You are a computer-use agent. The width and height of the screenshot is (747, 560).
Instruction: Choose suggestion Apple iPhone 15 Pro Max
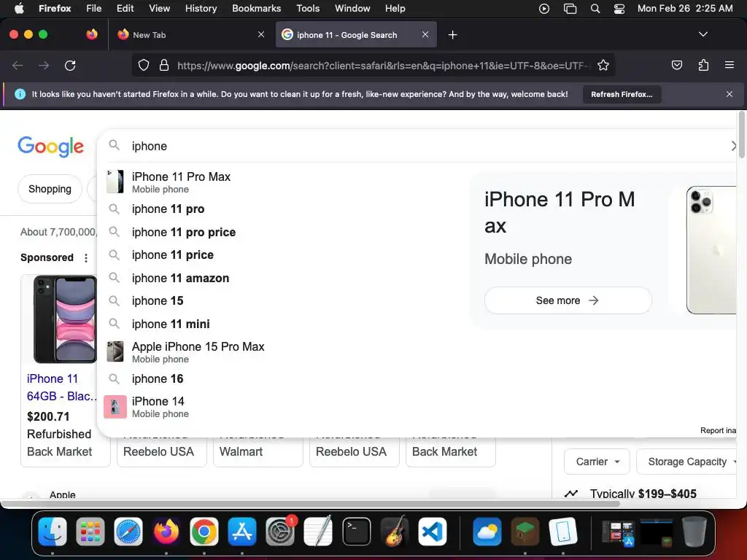[281, 352]
